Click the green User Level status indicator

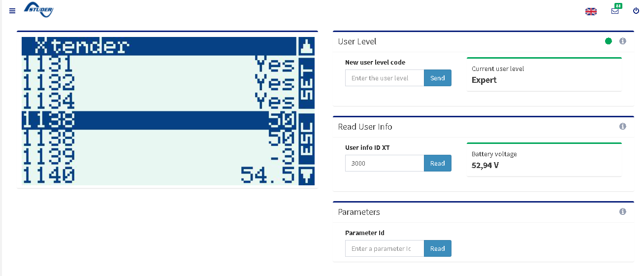click(609, 41)
